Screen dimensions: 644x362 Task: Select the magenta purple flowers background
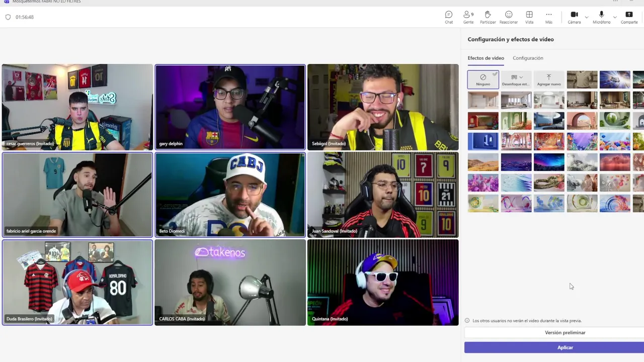(x=483, y=183)
